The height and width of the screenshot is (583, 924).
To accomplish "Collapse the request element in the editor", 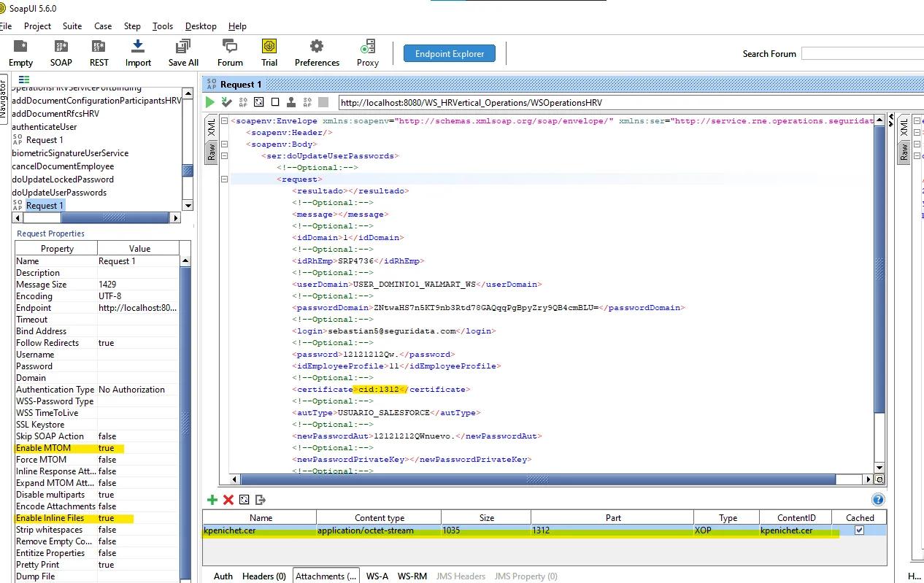I will pyautogui.click(x=224, y=179).
